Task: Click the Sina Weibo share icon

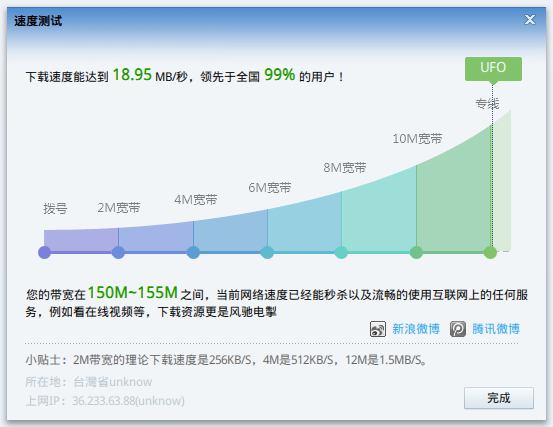Action: (378, 329)
